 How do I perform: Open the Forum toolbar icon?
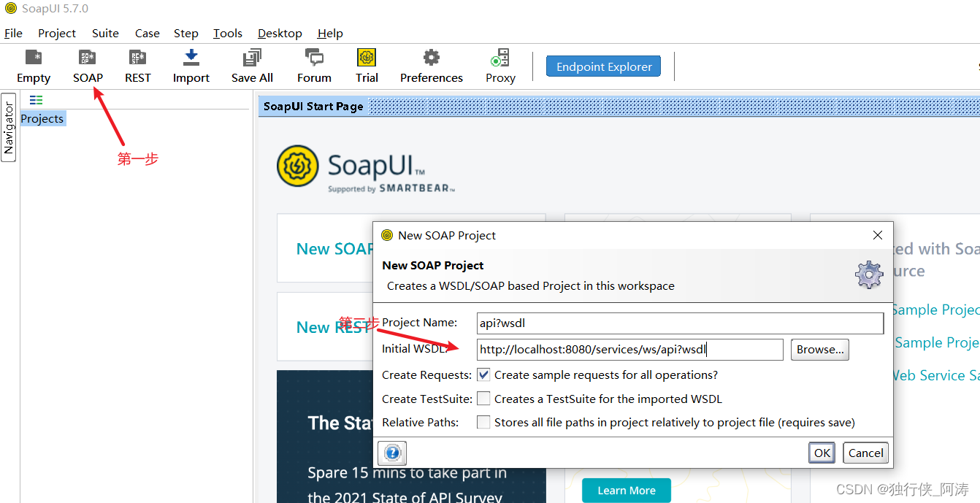314,66
